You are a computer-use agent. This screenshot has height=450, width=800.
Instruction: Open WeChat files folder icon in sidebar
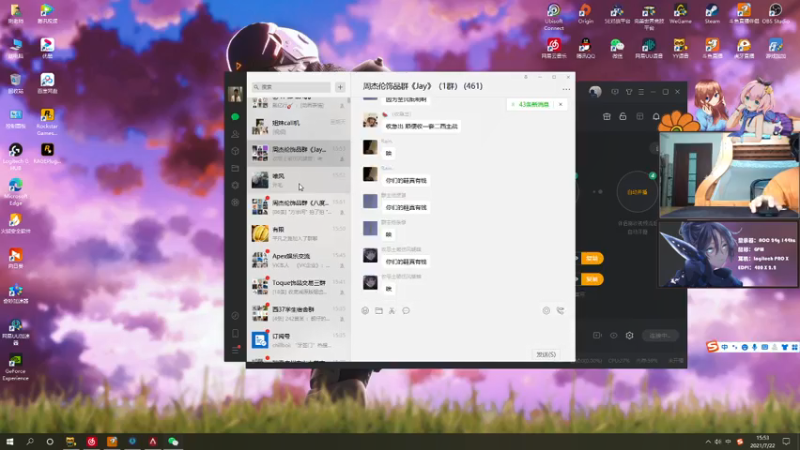235,168
